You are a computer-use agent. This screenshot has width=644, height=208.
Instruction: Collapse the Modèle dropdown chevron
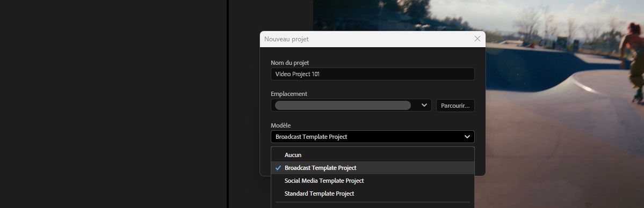point(467,137)
